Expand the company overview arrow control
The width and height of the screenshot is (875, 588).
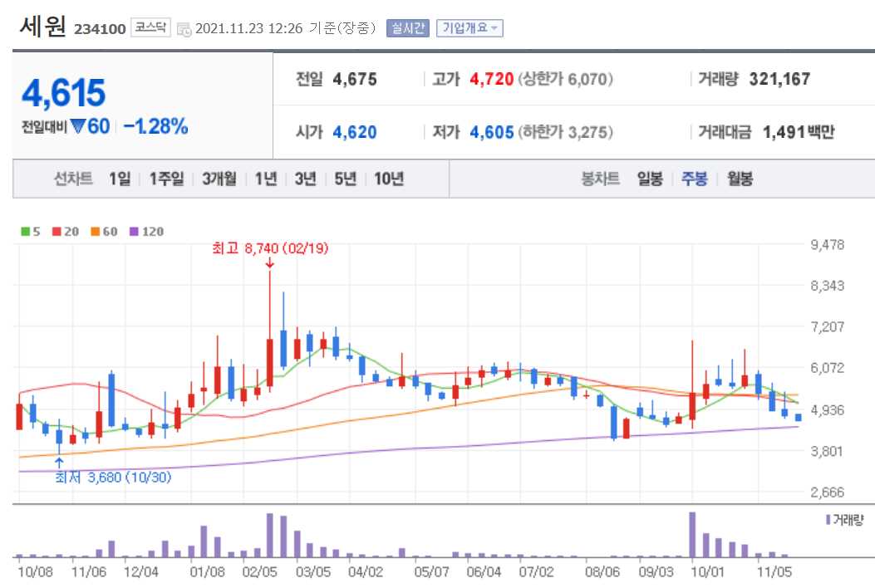tap(495, 27)
